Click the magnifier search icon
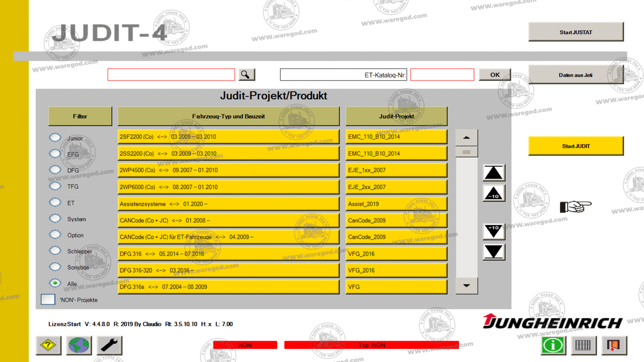The width and height of the screenshot is (644, 362). [246, 74]
